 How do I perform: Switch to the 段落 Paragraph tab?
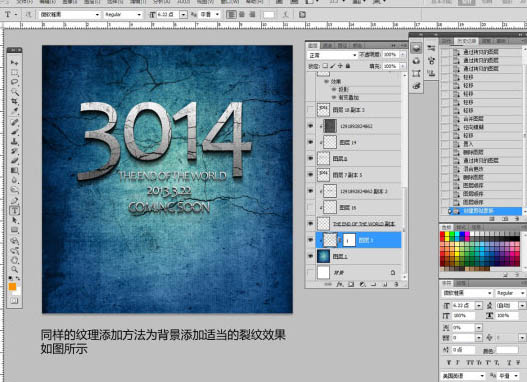[x=461, y=283]
